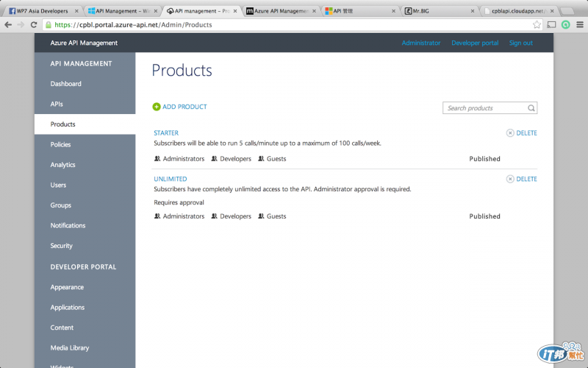Open Analytics from the sidebar
Screen dimensions: 588x368
coord(62,165)
